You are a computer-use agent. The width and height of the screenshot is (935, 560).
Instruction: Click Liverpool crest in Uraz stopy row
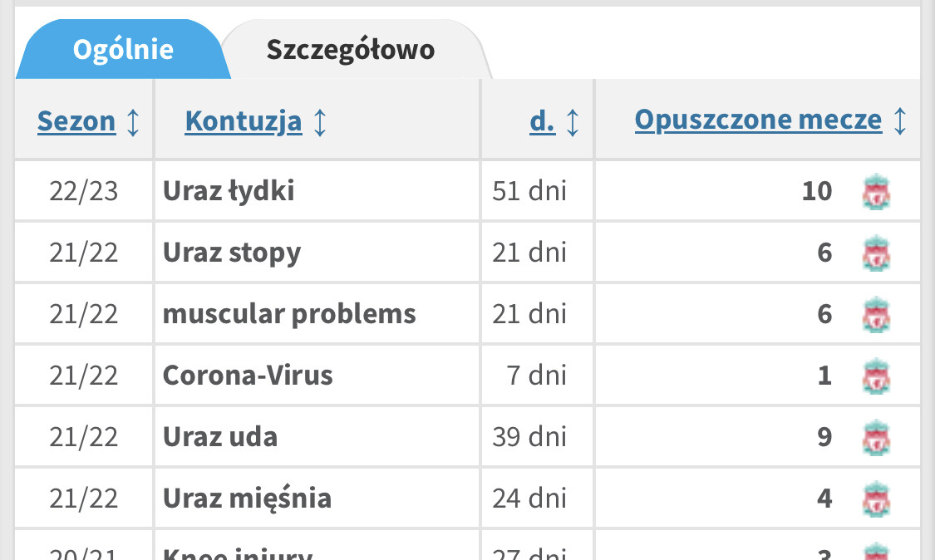(875, 253)
